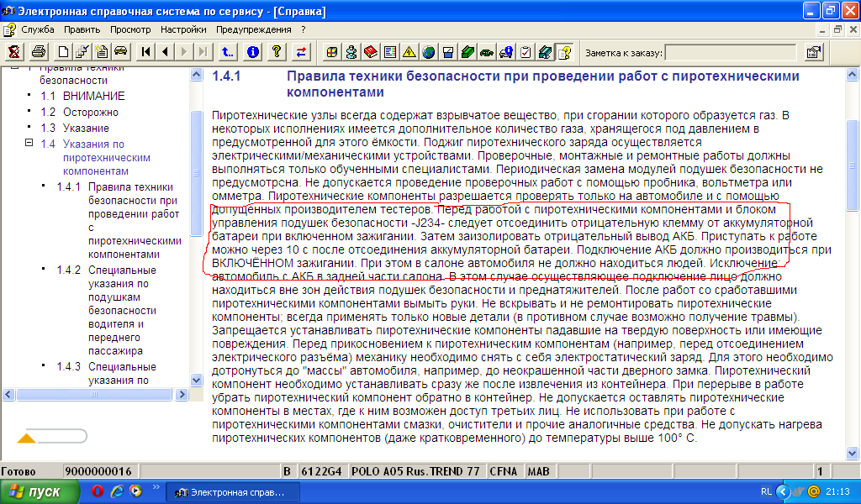Select tree item 1.1 ВНИМАНИЕ
This screenshot has width=861, height=504.
pyautogui.click(x=93, y=96)
